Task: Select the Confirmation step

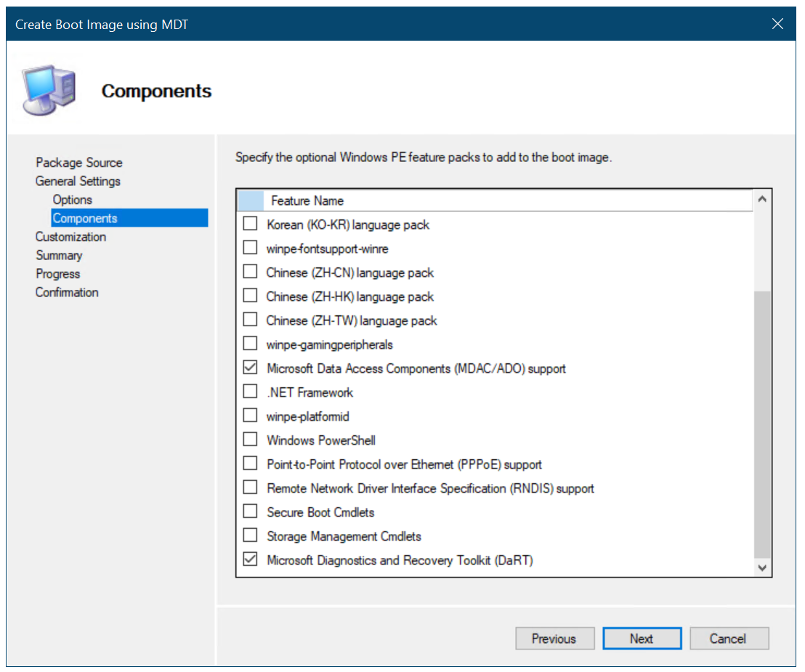Action: (67, 292)
